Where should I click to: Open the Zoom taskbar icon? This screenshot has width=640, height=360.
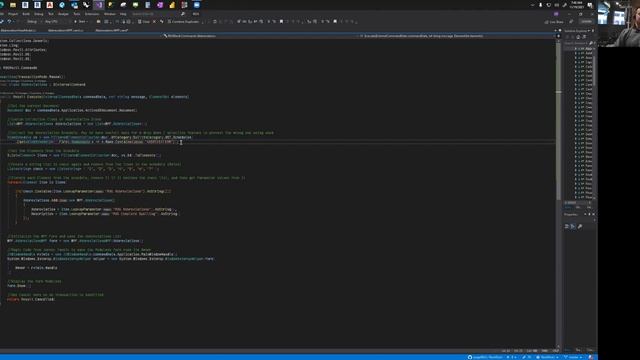coord(197,5)
